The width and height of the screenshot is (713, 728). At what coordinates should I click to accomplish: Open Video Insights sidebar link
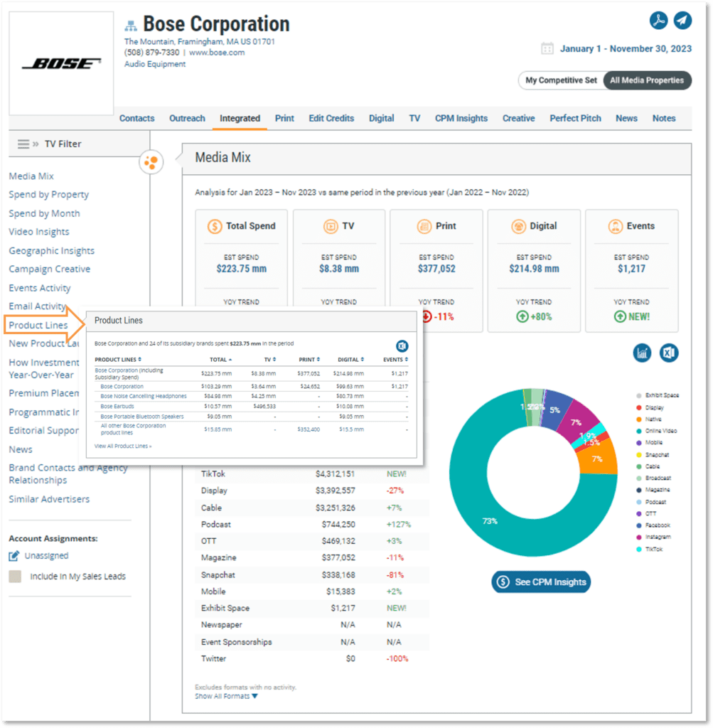39,232
